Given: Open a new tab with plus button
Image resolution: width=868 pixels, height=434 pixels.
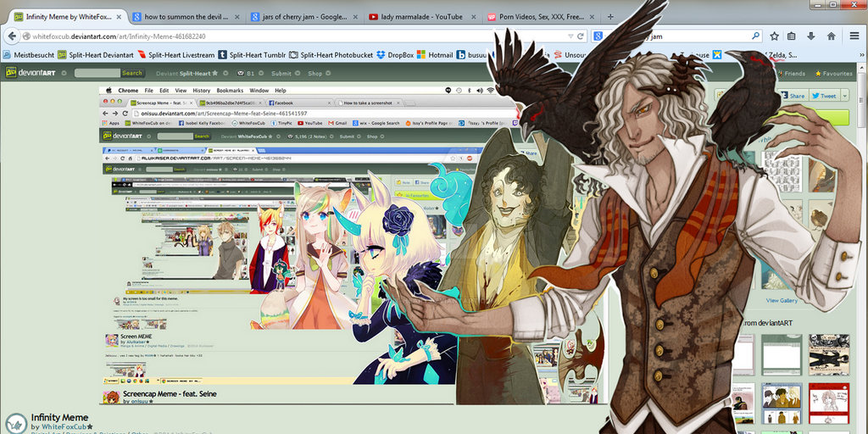Looking at the screenshot, I should coord(610,17).
